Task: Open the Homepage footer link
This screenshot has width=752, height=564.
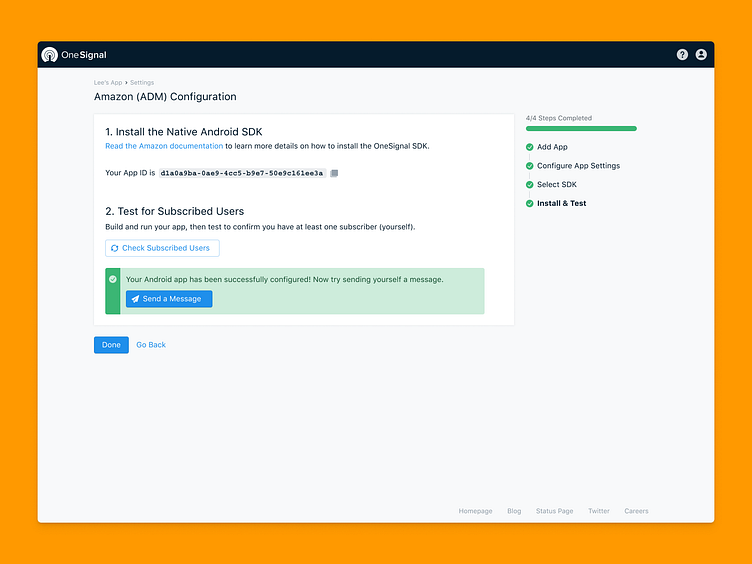Action: (x=475, y=511)
